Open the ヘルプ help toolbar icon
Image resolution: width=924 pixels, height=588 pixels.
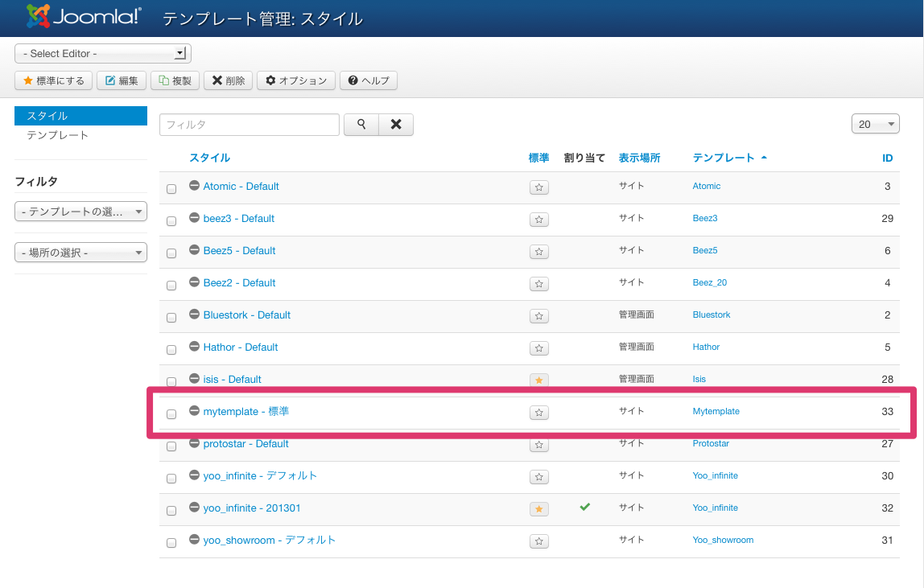click(369, 80)
